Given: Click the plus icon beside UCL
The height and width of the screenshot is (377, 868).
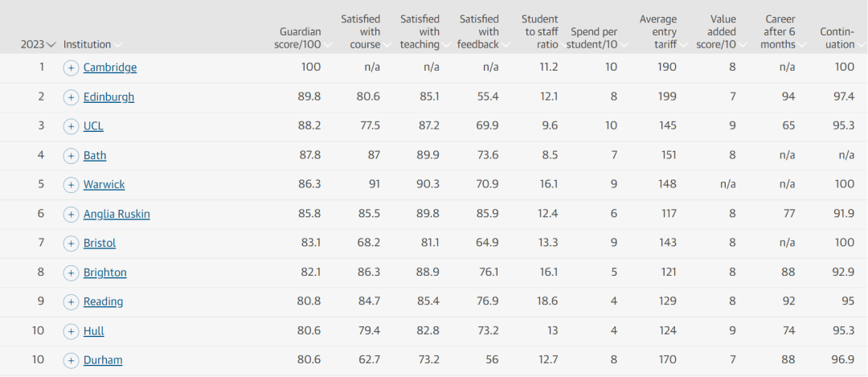Looking at the screenshot, I should [71, 127].
